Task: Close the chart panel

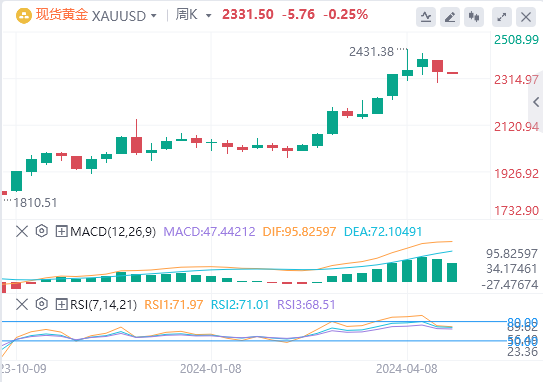Action: coord(526,17)
